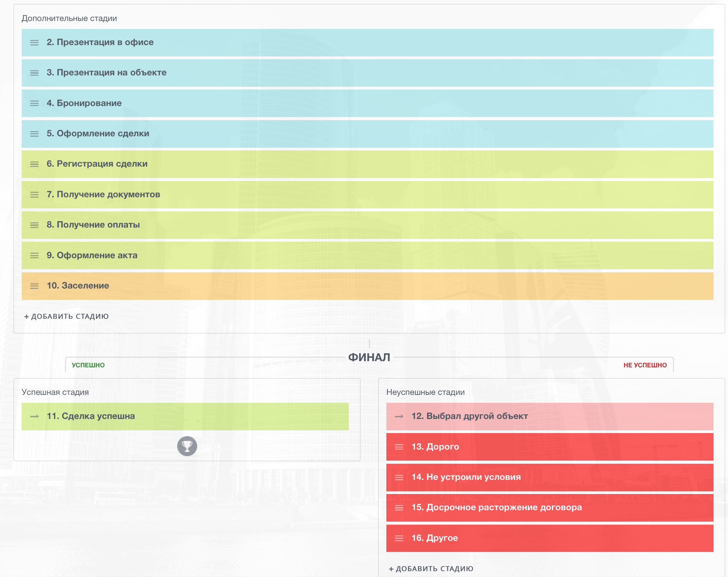Select the Оформление акта stage
The image size is (728, 577).
(x=92, y=255)
